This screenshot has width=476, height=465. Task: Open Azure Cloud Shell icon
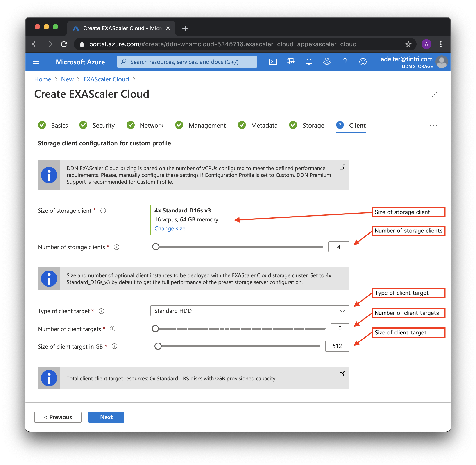click(x=273, y=62)
